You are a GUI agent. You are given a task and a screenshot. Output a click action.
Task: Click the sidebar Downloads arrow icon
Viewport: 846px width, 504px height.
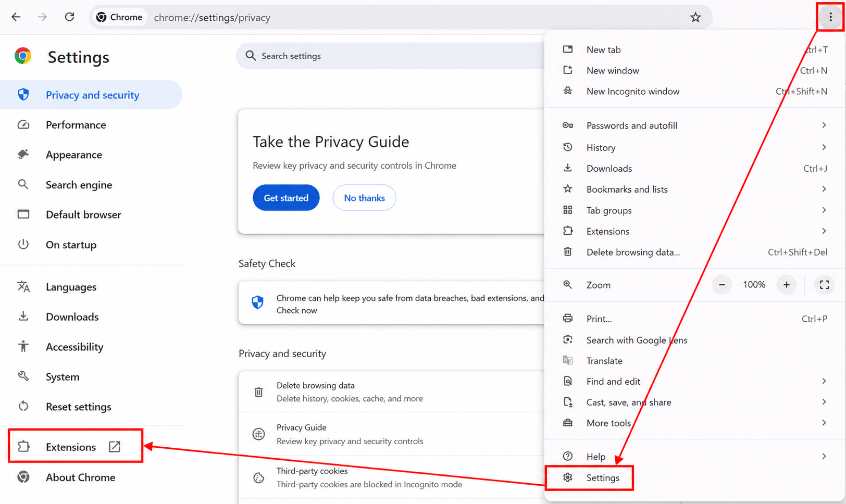coord(23,316)
